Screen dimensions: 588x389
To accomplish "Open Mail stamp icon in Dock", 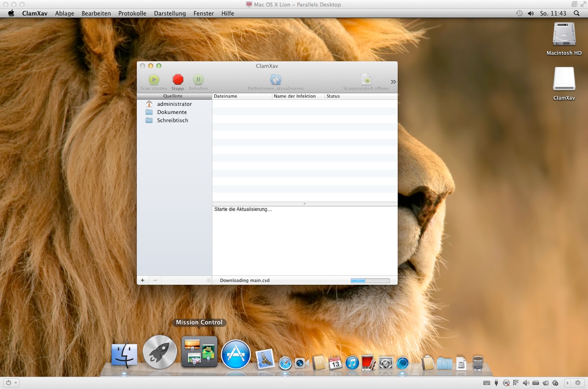I will [265, 359].
